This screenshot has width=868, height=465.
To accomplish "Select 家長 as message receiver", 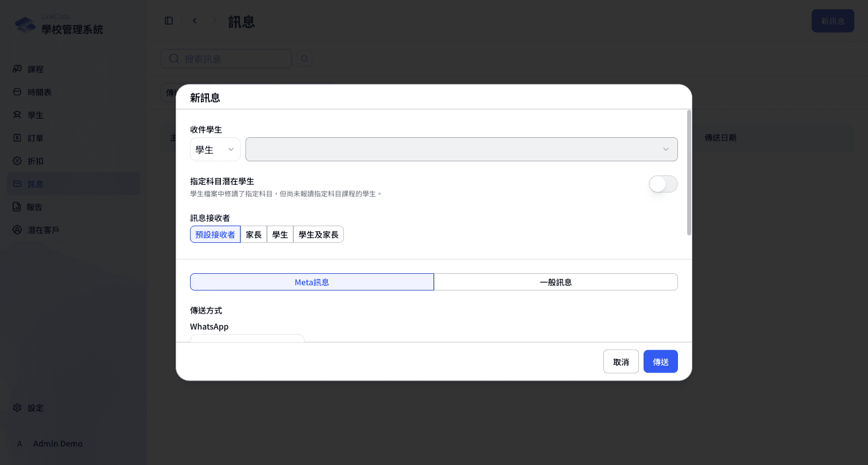I will [x=254, y=234].
